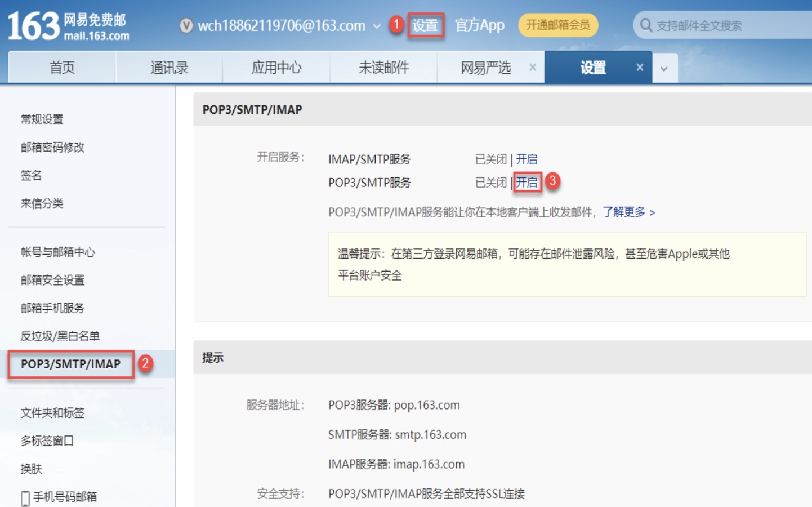
Task: Switch to the 首页 tab
Action: click(x=62, y=68)
